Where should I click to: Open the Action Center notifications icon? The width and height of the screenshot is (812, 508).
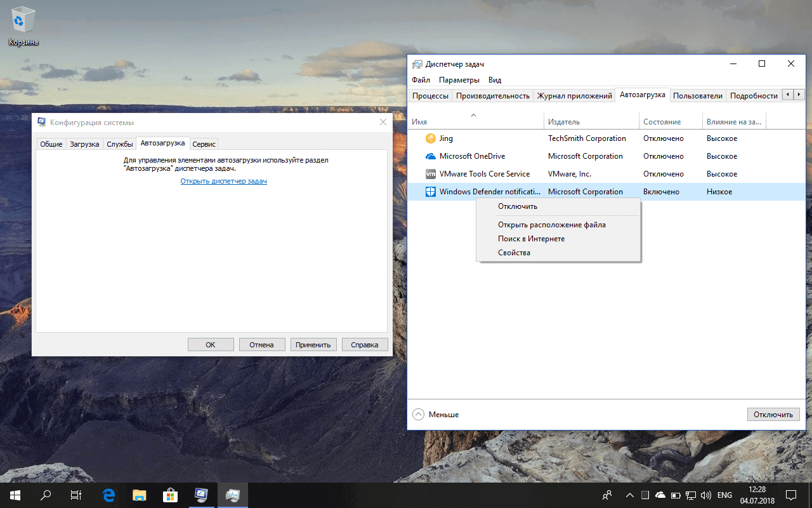point(791,495)
